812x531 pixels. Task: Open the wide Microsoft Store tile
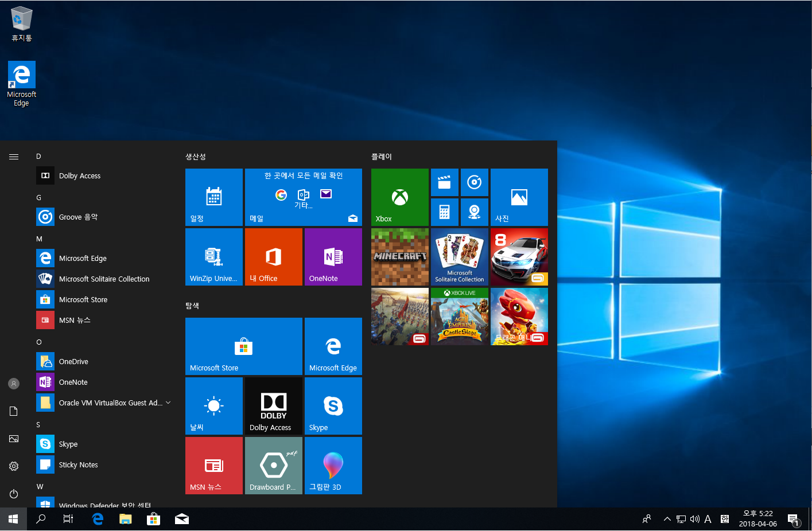244,346
